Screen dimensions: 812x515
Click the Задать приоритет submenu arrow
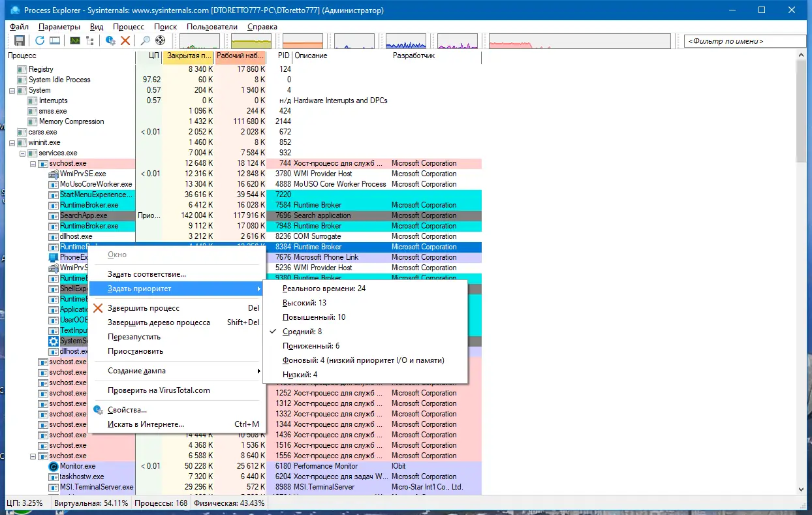point(259,289)
